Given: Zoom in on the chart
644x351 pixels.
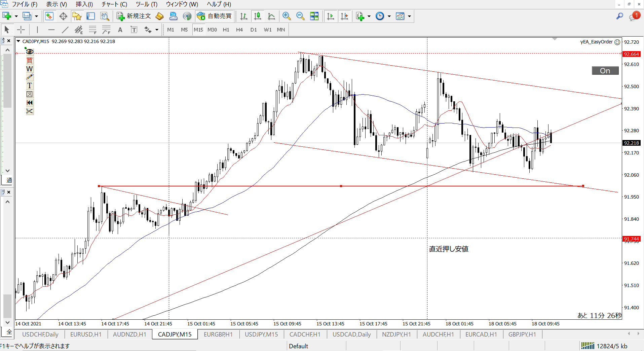Looking at the screenshot, I should point(287,16).
